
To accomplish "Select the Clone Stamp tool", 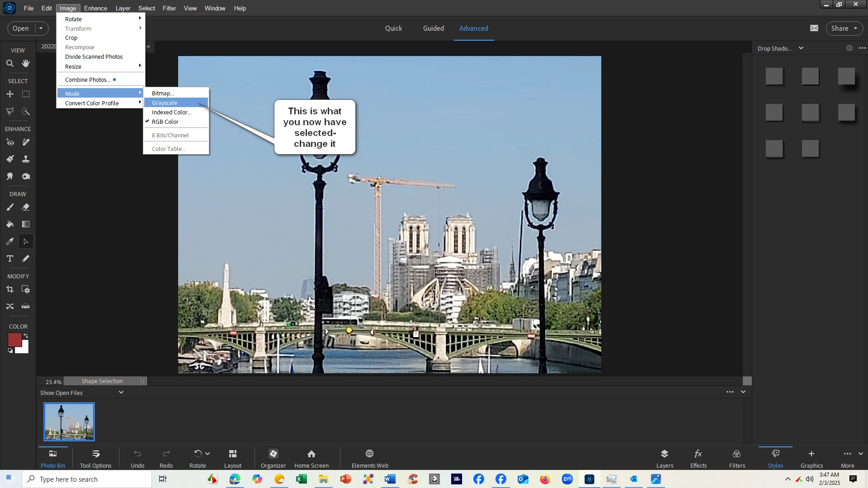I will [x=26, y=159].
